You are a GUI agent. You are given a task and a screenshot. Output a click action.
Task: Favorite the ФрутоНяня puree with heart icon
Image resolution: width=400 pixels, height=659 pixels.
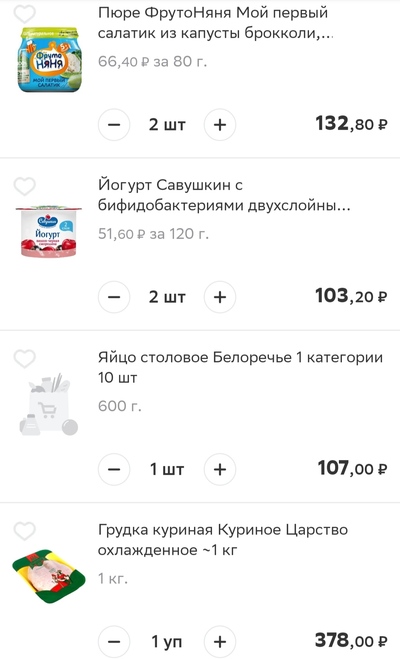[x=24, y=13]
